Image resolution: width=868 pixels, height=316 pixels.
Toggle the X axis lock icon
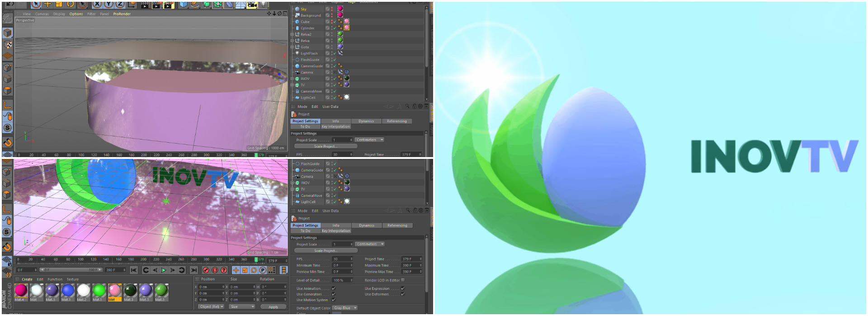(x=97, y=5)
